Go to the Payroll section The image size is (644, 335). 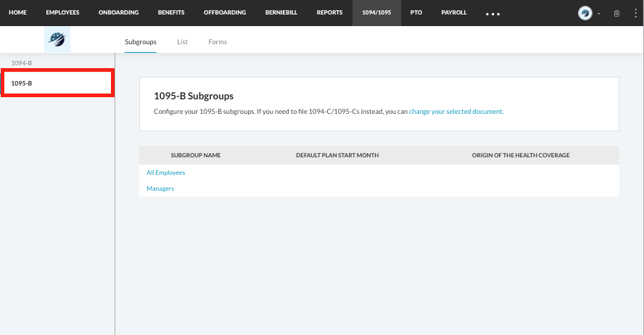coord(454,13)
